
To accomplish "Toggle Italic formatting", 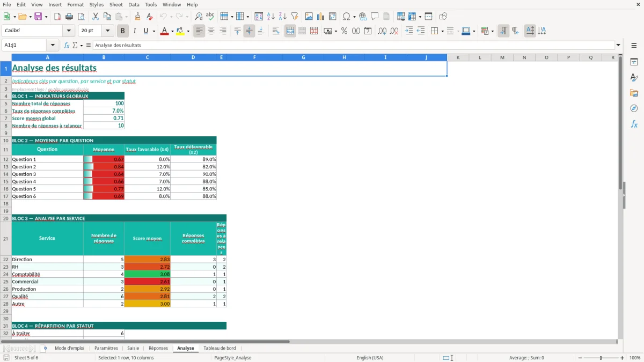I will tap(135, 31).
